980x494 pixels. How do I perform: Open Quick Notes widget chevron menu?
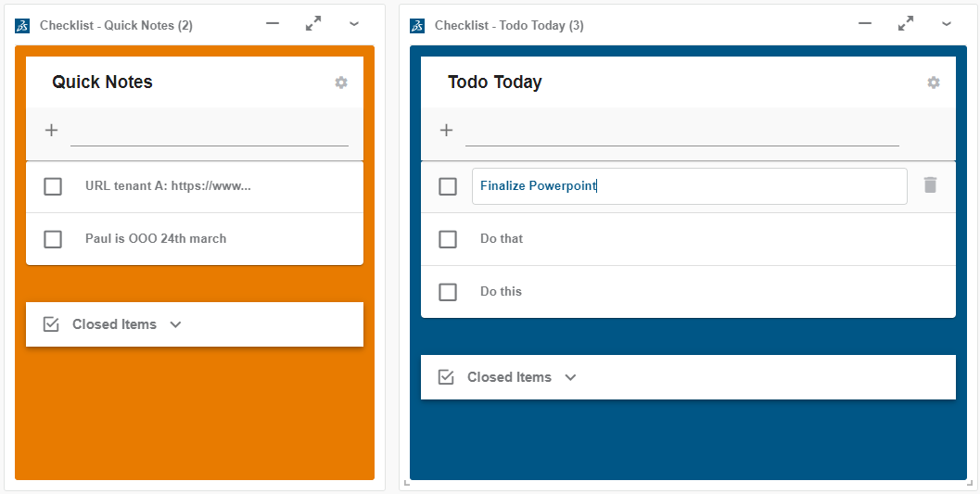pyautogui.click(x=354, y=24)
